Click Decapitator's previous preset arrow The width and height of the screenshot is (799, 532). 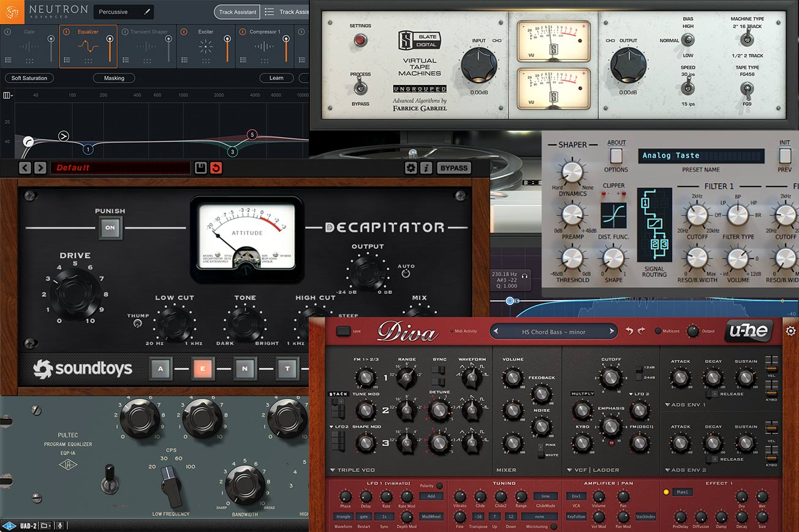point(25,168)
